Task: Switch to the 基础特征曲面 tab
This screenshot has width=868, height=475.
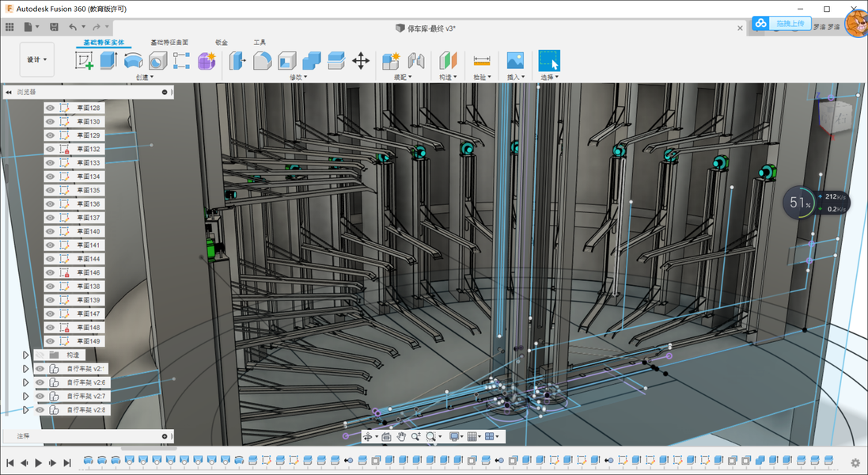Action: coord(169,43)
